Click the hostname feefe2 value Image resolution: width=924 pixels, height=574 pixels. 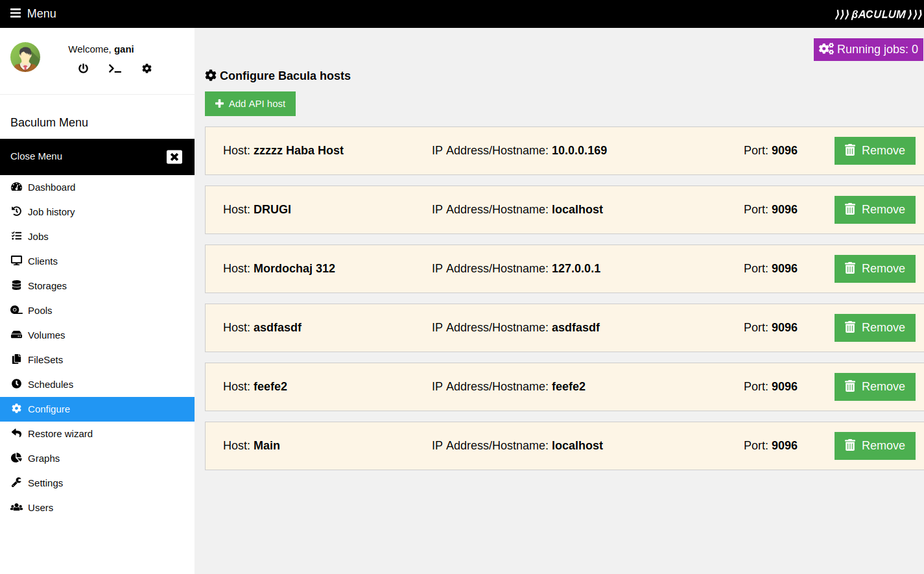[x=569, y=387]
